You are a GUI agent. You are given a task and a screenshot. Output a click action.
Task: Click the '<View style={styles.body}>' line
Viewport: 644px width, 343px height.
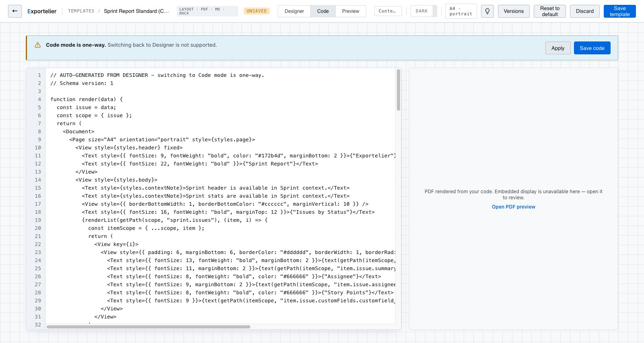pyautogui.click(x=116, y=180)
